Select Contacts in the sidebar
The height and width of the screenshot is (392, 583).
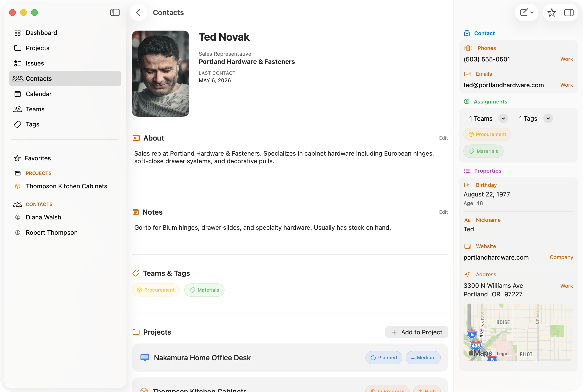pyautogui.click(x=65, y=78)
